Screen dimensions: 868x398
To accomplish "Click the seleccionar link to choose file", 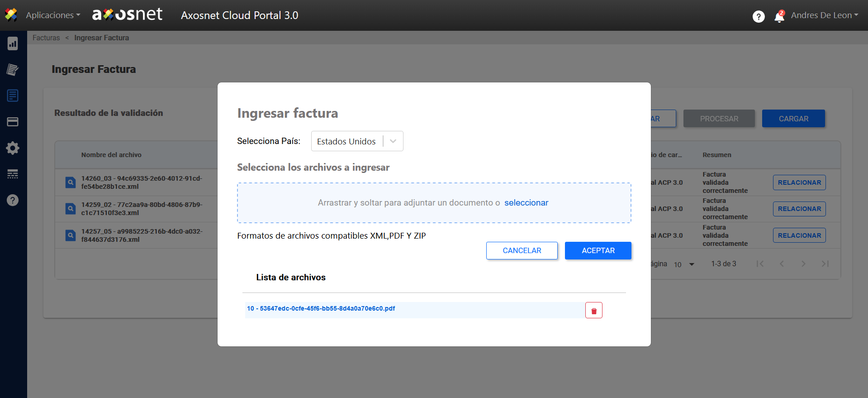I will point(526,203).
